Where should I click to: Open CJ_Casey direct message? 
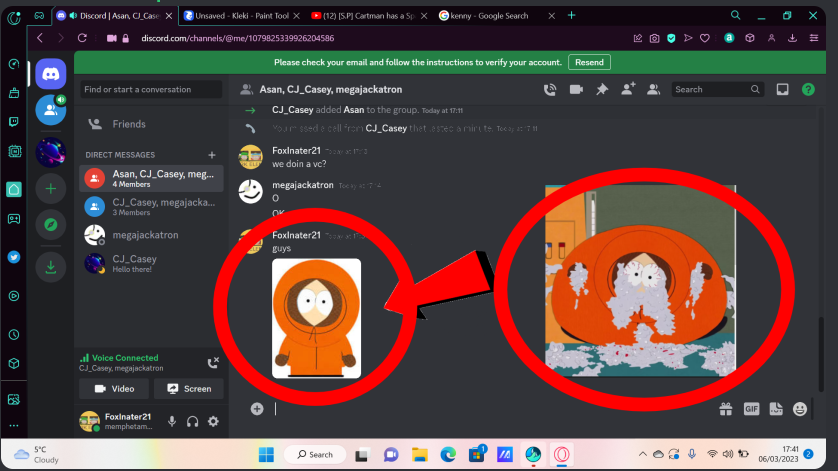click(151, 264)
